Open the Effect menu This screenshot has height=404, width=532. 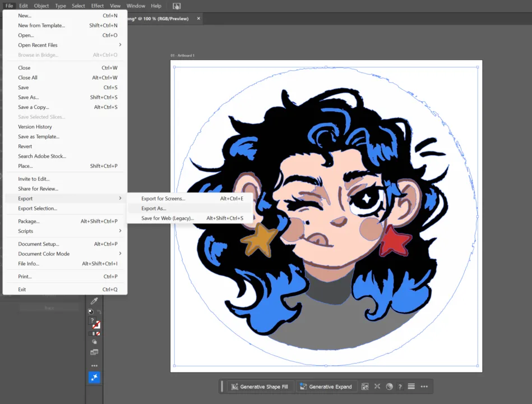click(x=98, y=6)
